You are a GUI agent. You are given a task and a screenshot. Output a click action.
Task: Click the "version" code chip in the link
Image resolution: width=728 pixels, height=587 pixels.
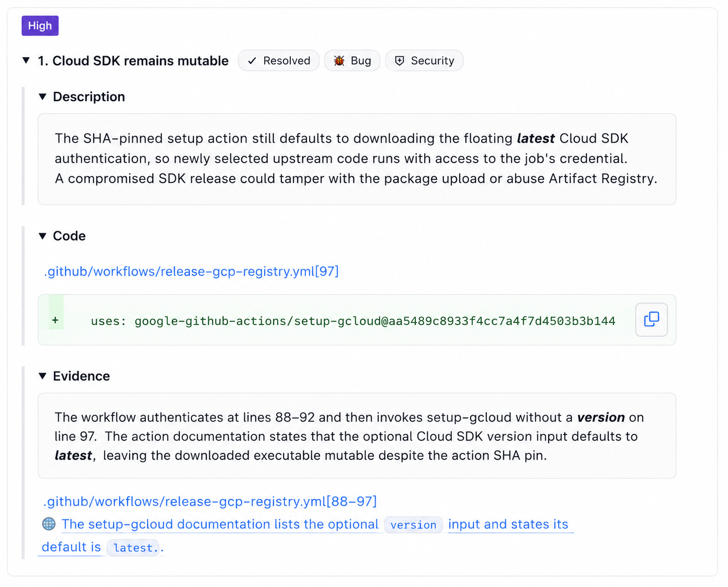[414, 525]
